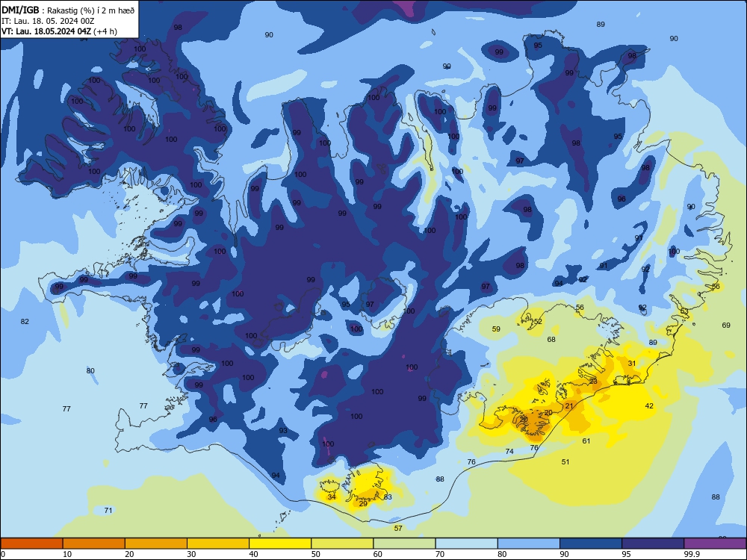Click the dark orange 0–10 legend swatch

tap(31, 544)
